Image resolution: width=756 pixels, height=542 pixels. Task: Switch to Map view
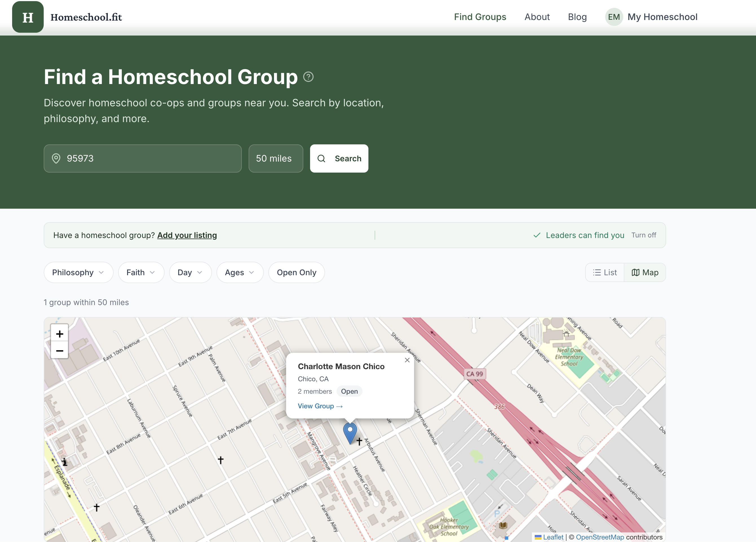(x=645, y=272)
